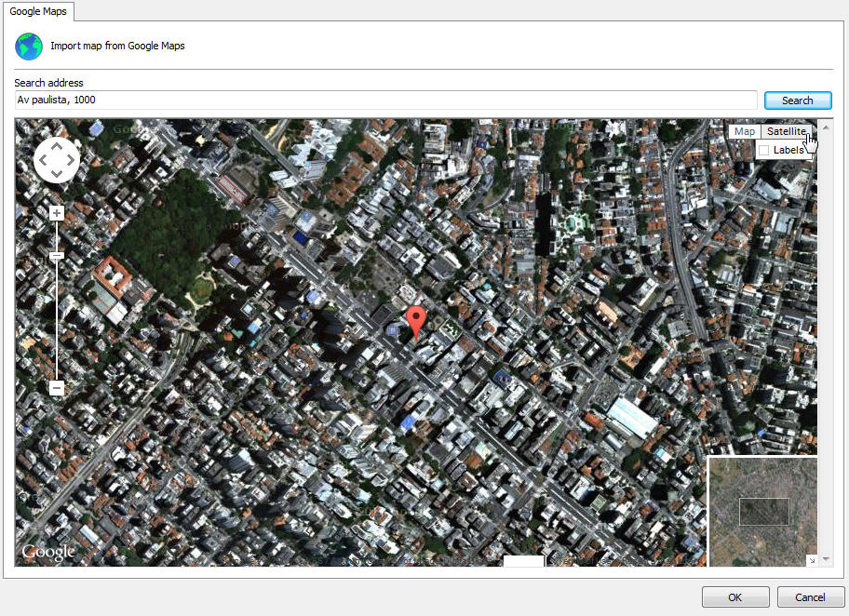849x616 pixels.
Task: Switch to the Satellite view
Action: (787, 131)
